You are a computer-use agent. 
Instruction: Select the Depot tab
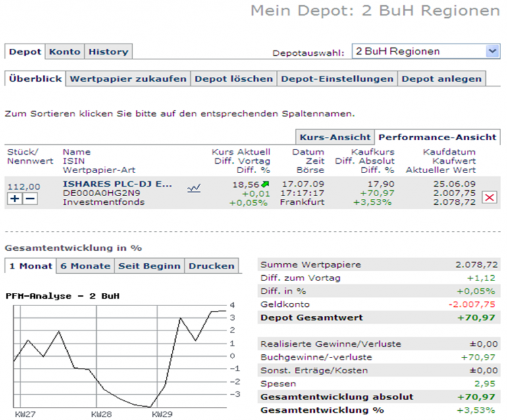(25, 52)
